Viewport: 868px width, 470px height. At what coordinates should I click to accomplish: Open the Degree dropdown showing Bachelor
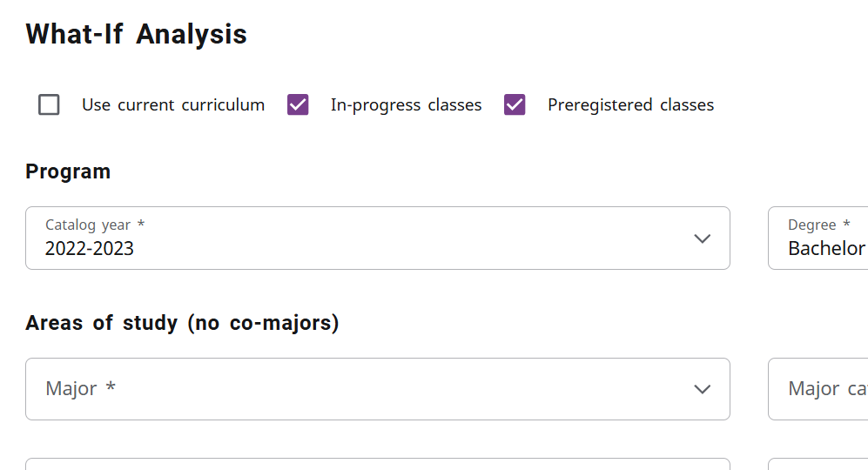[818, 238]
